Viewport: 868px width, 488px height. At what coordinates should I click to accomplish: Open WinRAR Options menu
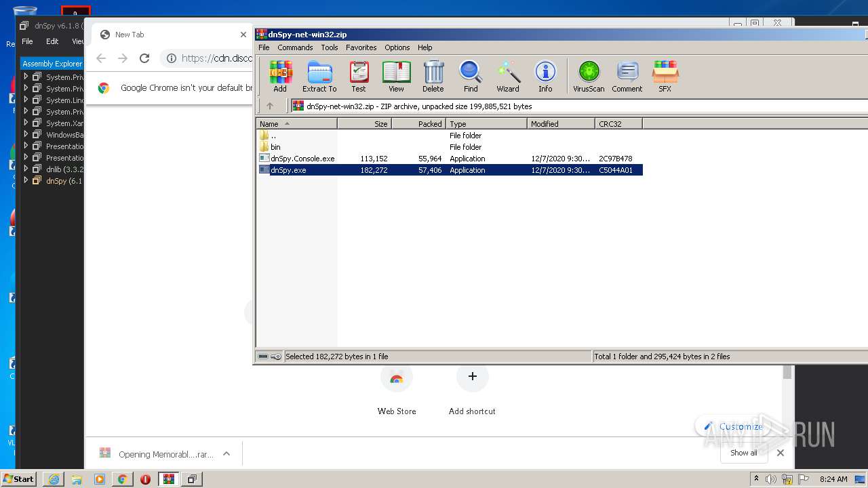397,47
